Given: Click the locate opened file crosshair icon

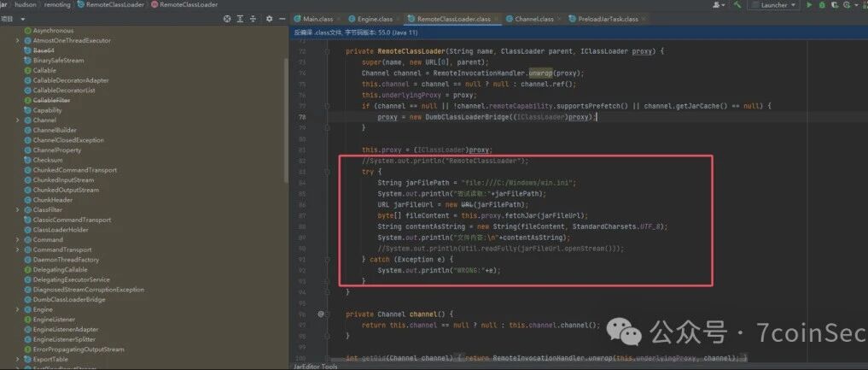Looking at the screenshot, I should (227, 19).
